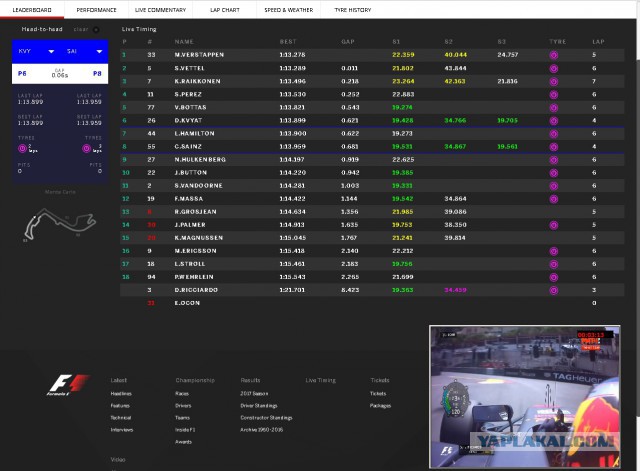Select the K.MAGNUSSEN driver name
This screenshot has height=471, width=640.
coord(199,238)
